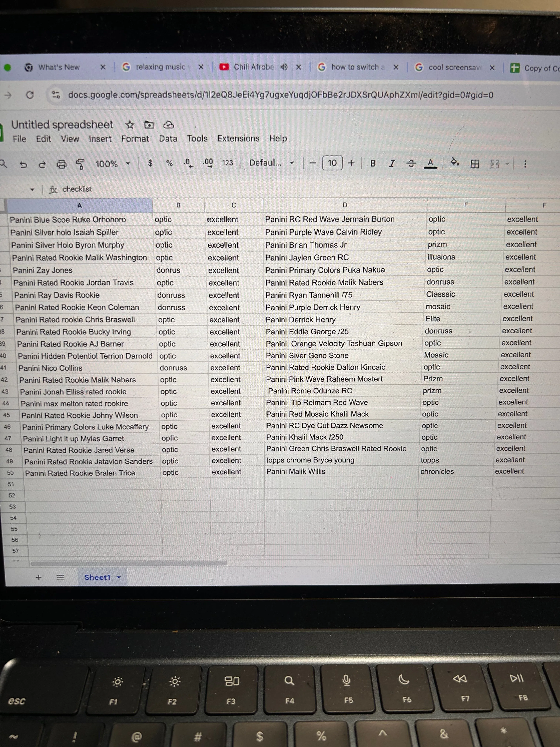Image resolution: width=560 pixels, height=747 pixels.
Task: Open the File menu
Action: (20, 139)
